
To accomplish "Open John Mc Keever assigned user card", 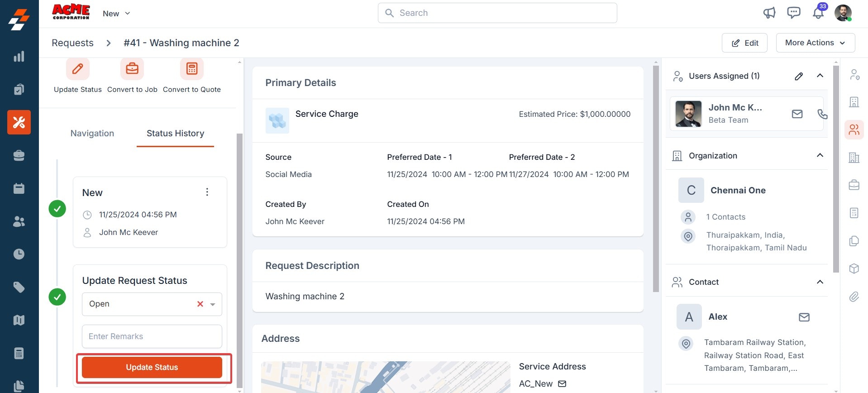I will (x=747, y=114).
